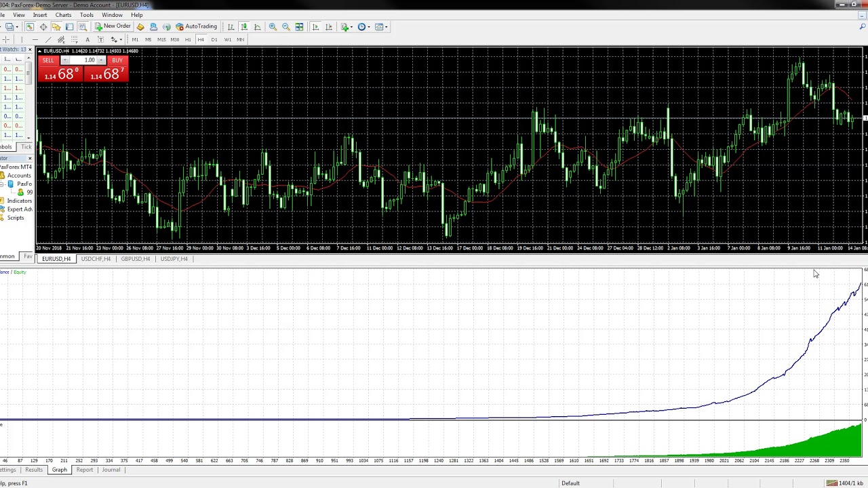Switch to M5 timeframe
The width and height of the screenshot is (868, 488).
[148, 39]
